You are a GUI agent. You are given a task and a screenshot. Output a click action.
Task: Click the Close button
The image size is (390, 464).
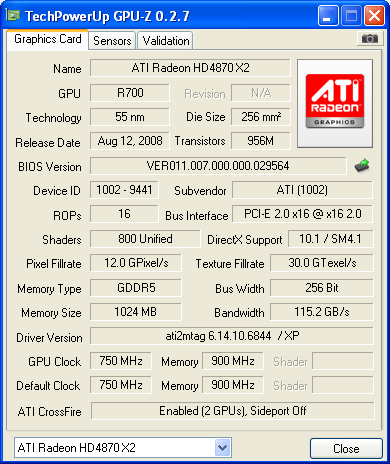click(346, 449)
